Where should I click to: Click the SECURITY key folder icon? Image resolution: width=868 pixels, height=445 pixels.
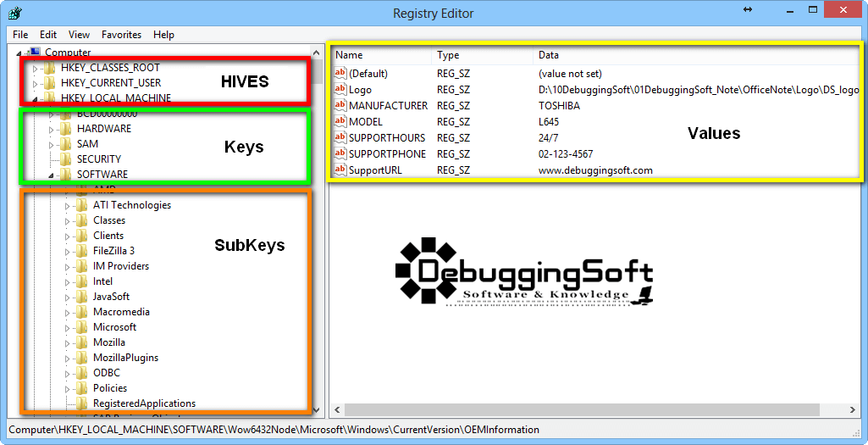pyautogui.click(x=66, y=159)
